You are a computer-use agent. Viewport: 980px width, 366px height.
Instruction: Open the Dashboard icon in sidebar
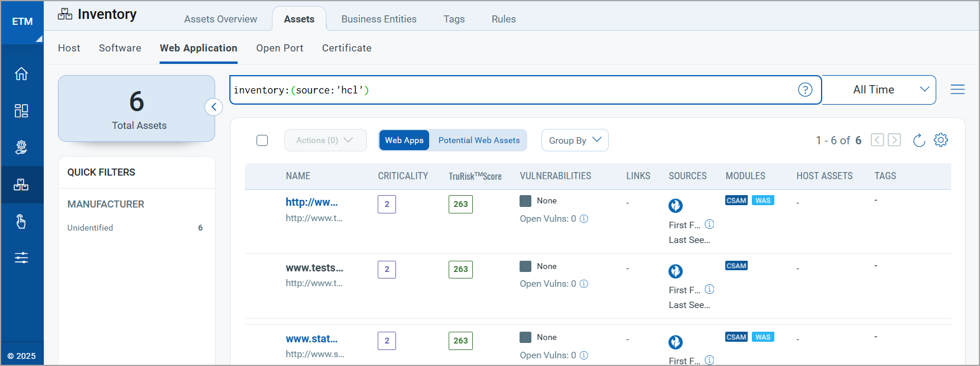[21, 111]
